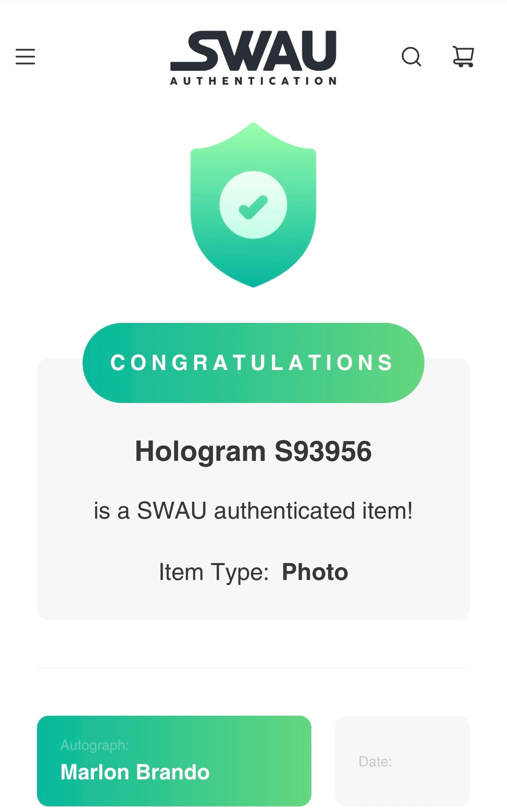This screenshot has height=812, width=507.
Task: Tap the faded 'Autograph:' label
Action: click(95, 745)
